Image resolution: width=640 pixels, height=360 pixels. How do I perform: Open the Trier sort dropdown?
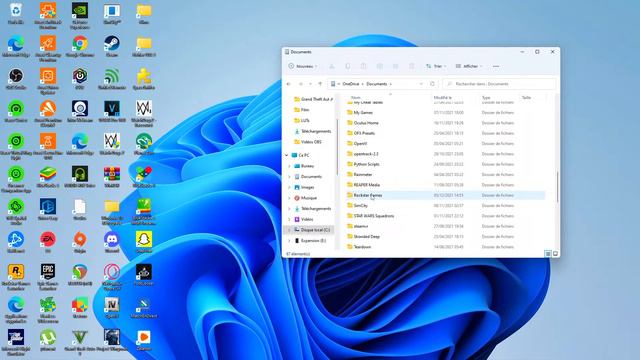click(x=436, y=66)
